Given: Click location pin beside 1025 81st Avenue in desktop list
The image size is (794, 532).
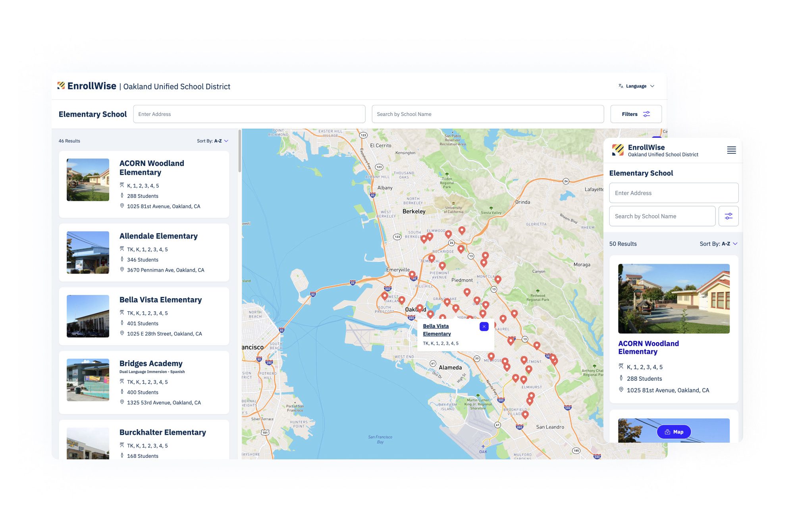Looking at the screenshot, I should pyautogui.click(x=122, y=206).
